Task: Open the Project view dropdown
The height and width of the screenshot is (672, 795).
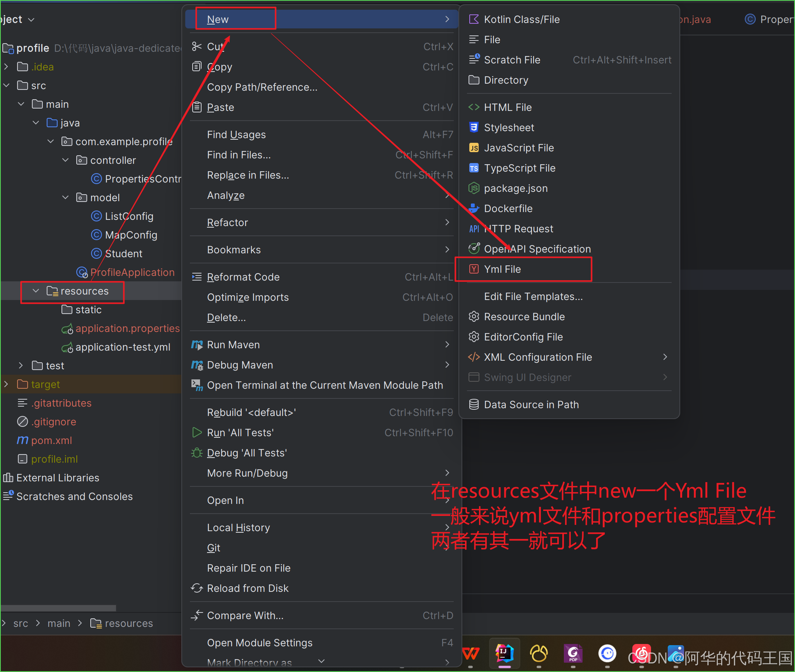Action: (31, 19)
